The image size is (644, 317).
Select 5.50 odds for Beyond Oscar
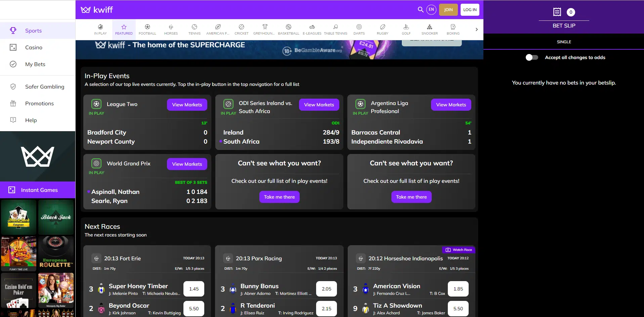194,309
